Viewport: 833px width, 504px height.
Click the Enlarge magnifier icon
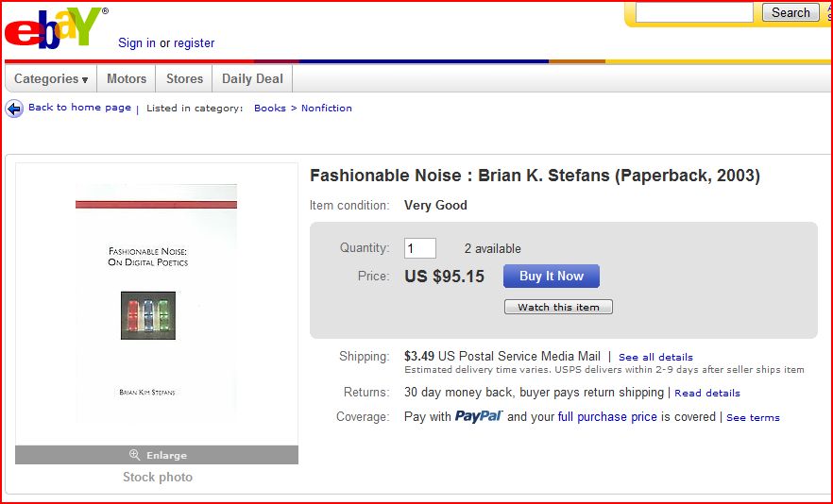[x=135, y=455]
